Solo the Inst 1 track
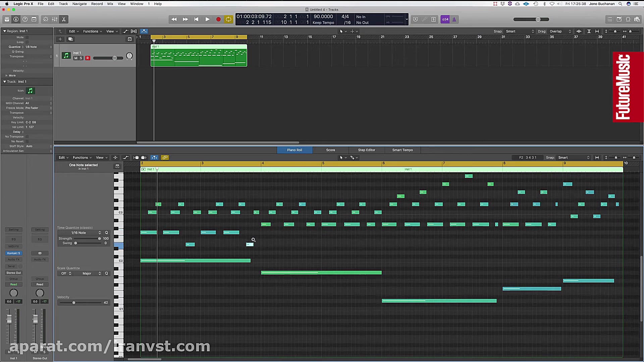 click(x=81, y=58)
